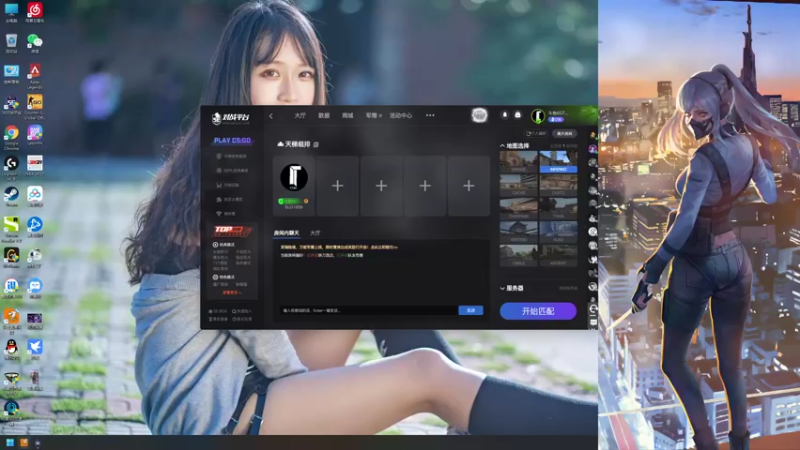Click the red 查看更多 link in the sidebar
This screenshot has height=450, width=800.
tap(232, 292)
